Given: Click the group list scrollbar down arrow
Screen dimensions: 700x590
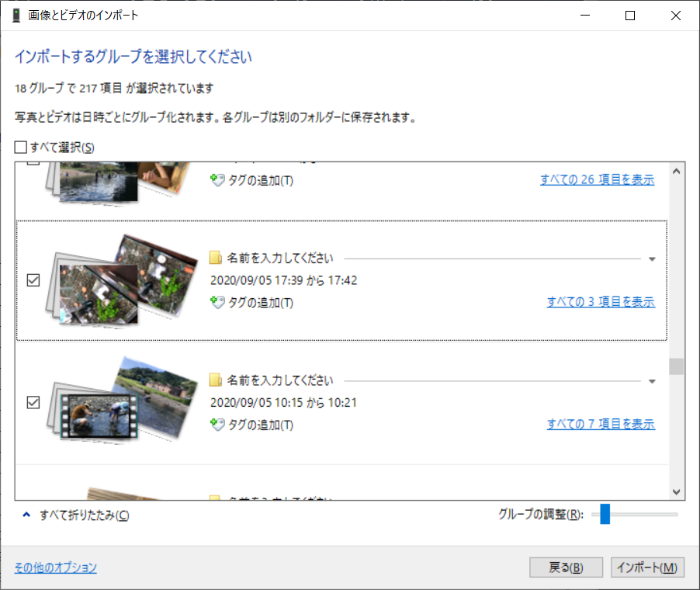Looking at the screenshot, I should (677, 491).
